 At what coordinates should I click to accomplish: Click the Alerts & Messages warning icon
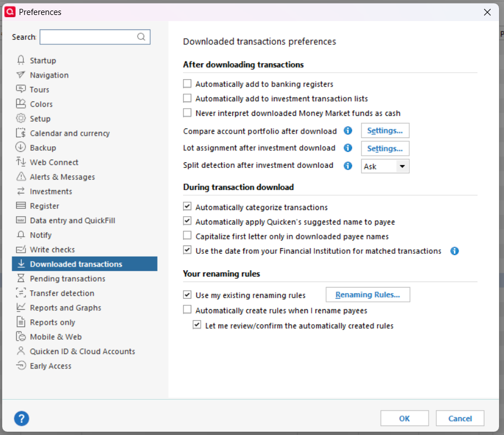pyautogui.click(x=21, y=176)
